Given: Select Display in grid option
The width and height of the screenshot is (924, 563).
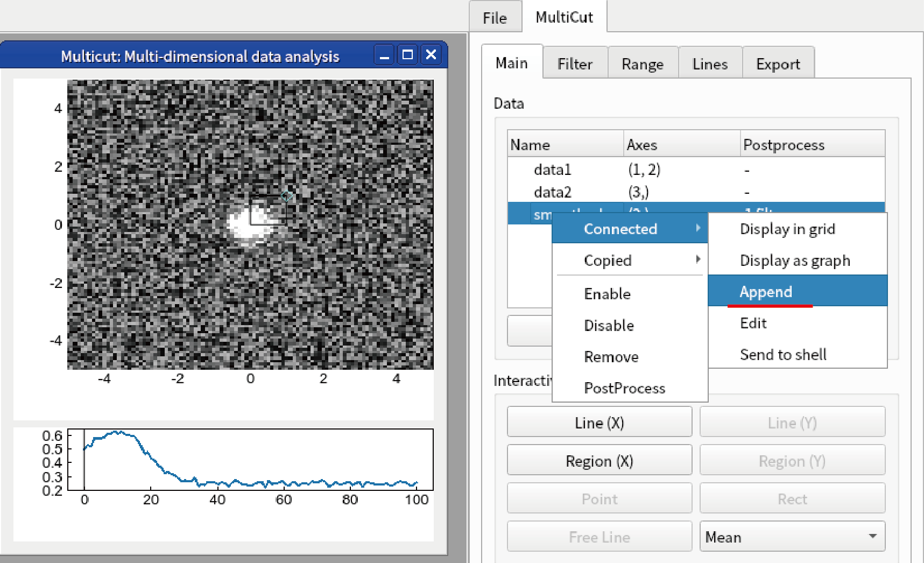Looking at the screenshot, I should tap(798, 229).
